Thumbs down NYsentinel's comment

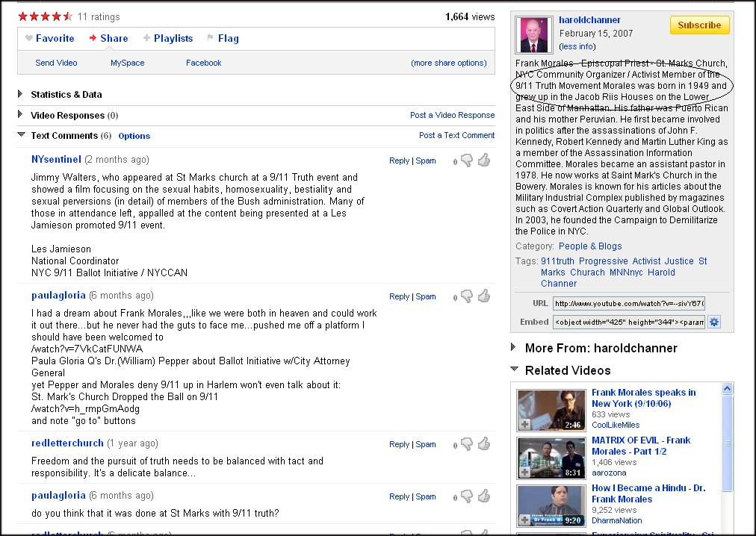pos(466,161)
